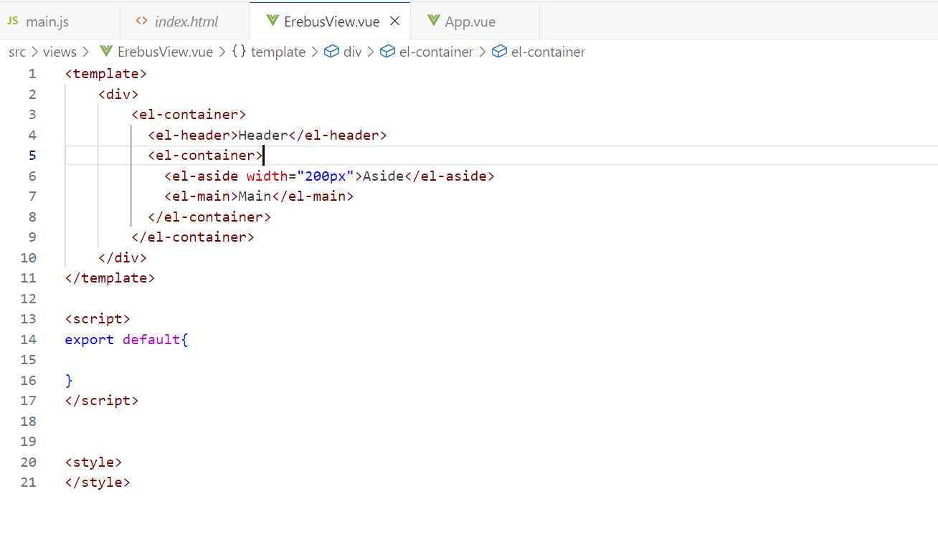
Task: Switch to the main.js tab
Action: [60, 22]
